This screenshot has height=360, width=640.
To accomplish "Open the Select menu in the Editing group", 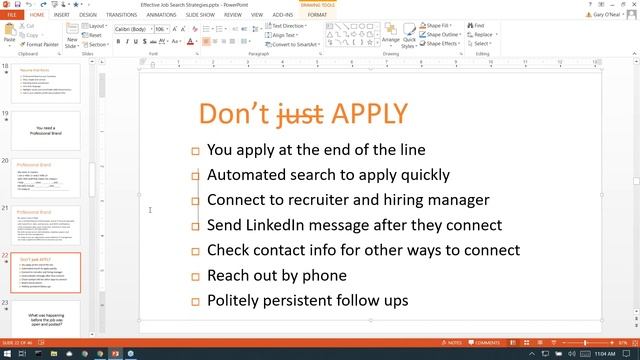I will (x=480, y=43).
